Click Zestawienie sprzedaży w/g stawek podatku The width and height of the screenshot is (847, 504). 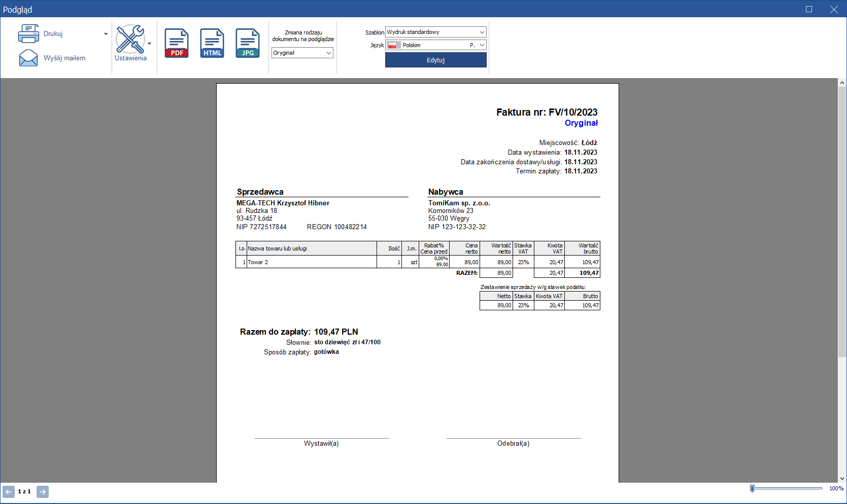pyautogui.click(x=533, y=287)
